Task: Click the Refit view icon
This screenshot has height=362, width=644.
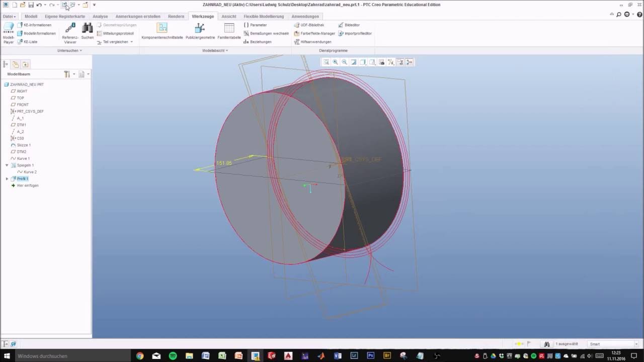Action: point(326,62)
